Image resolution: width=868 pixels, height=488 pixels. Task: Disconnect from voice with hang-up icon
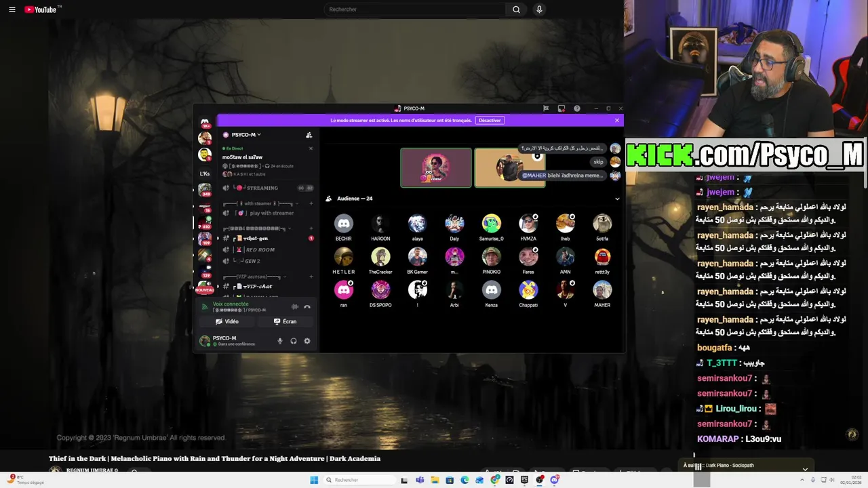point(307,307)
